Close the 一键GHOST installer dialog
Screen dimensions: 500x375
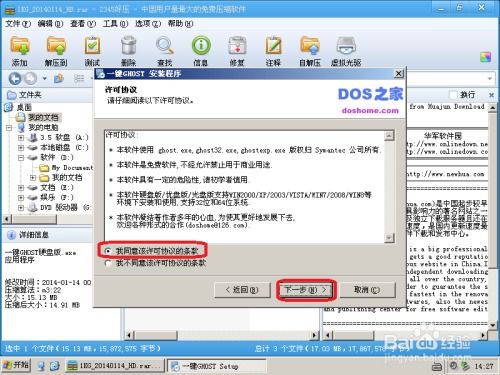pyautogui.click(x=398, y=74)
